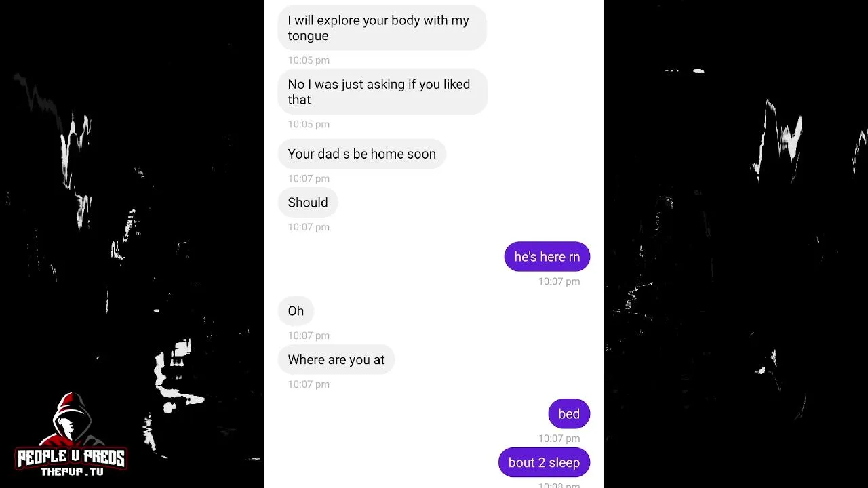Click the cut-off timestamp below "bout 2 sleep"
868x488 pixels.
[x=559, y=485]
